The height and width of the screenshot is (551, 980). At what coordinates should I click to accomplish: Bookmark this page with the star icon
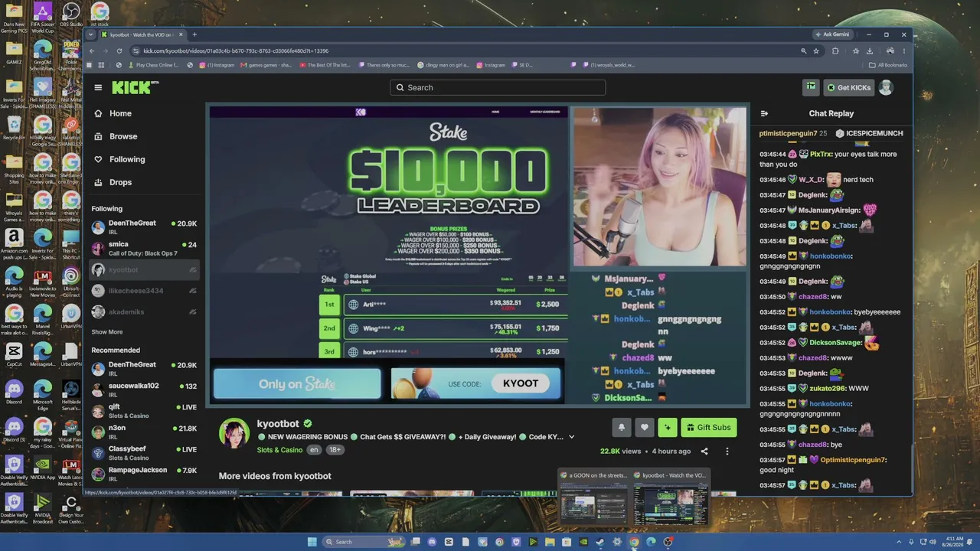tap(816, 51)
